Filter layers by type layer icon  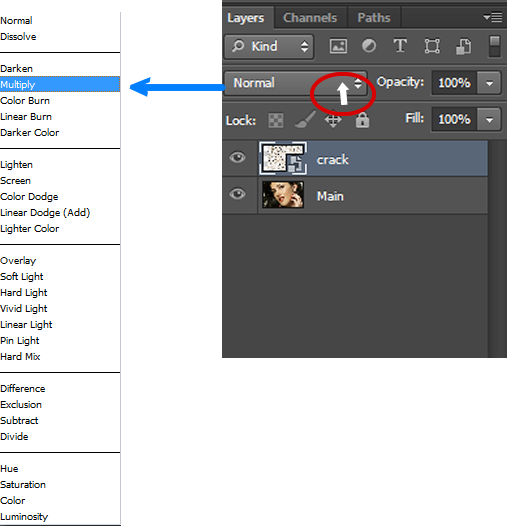(x=400, y=46)
